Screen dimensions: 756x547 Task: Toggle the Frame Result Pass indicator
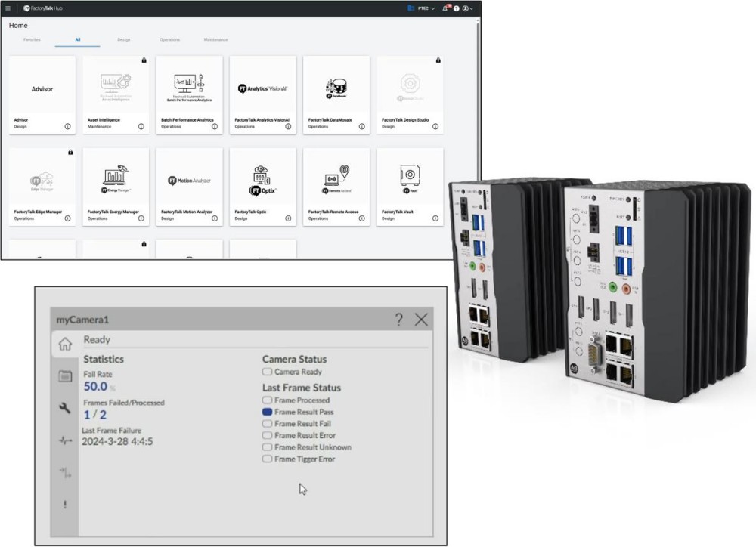point(267,412)
